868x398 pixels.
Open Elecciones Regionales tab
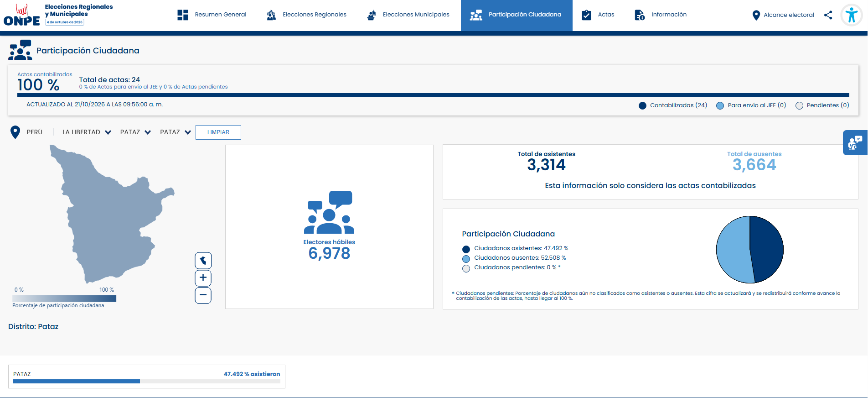coord(306,15)
